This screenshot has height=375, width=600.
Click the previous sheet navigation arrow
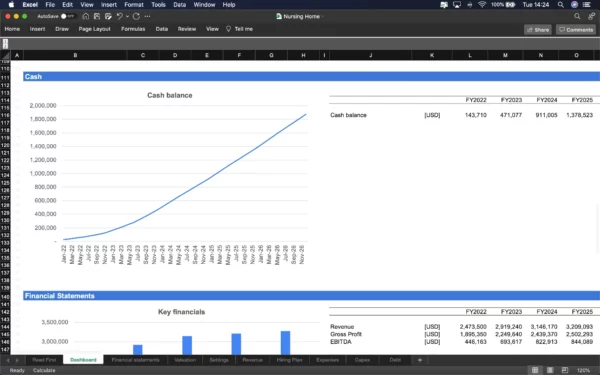point(8,360)
